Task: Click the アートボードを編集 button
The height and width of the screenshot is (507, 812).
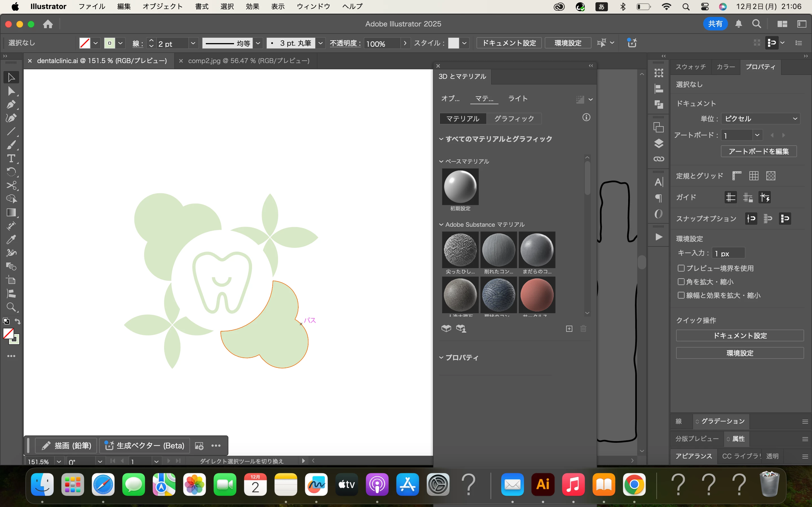Action: 758,151
